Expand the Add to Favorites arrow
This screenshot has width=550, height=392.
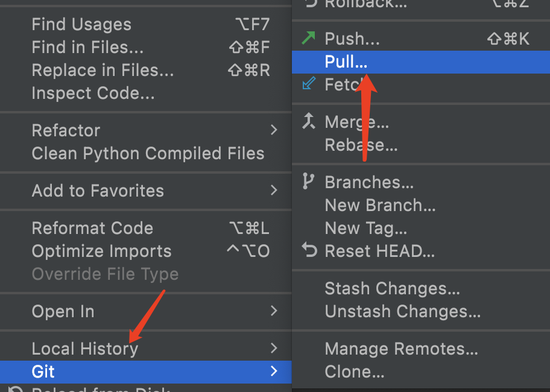coord(274,191)
